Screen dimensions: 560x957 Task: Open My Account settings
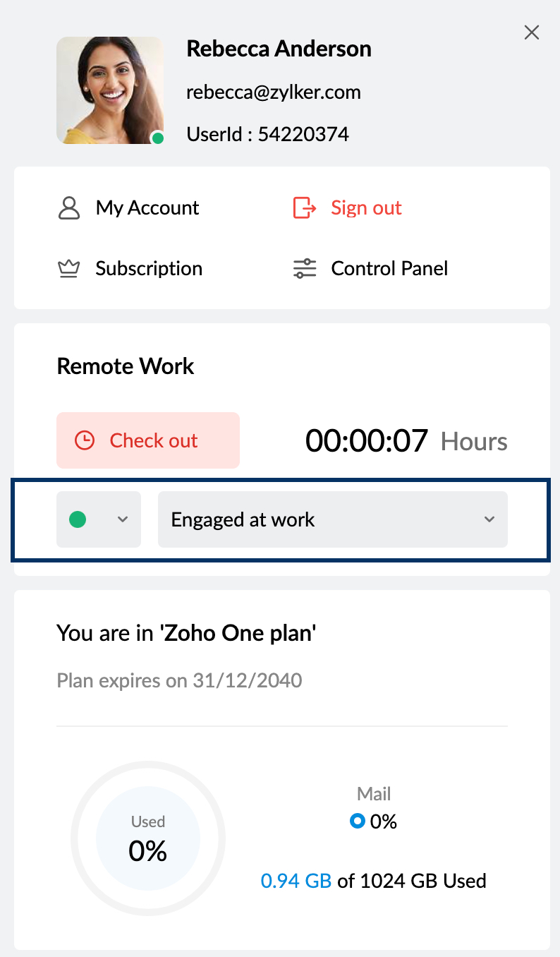147,208
